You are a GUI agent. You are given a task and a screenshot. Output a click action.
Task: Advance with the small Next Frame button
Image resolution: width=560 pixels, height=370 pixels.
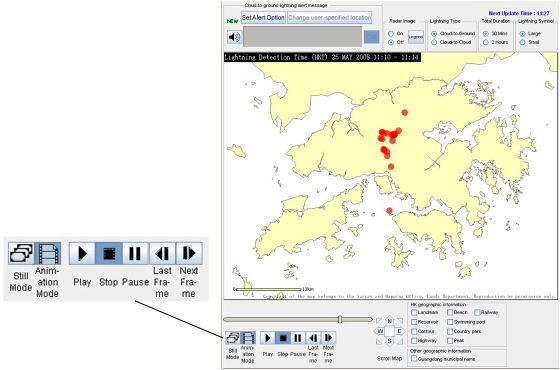click(328, 338)
